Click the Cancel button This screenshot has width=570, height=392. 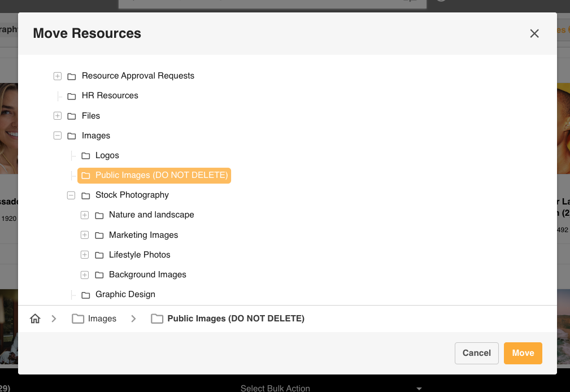pyautogui.click(x=476, y=353)
